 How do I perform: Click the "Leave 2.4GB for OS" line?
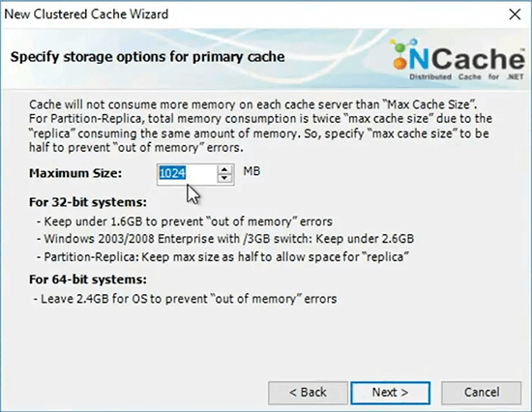[x=186, y=299]
